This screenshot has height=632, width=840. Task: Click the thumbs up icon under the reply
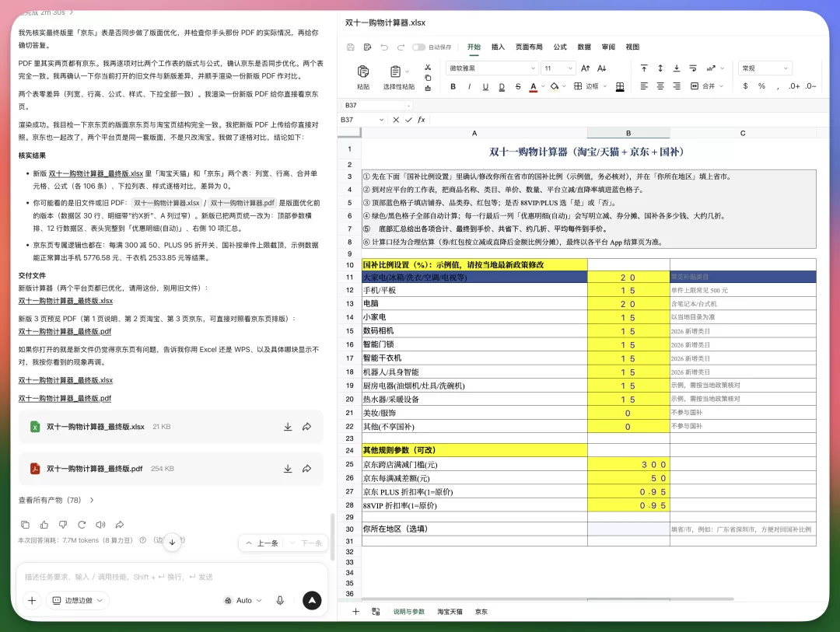[44, 525]
